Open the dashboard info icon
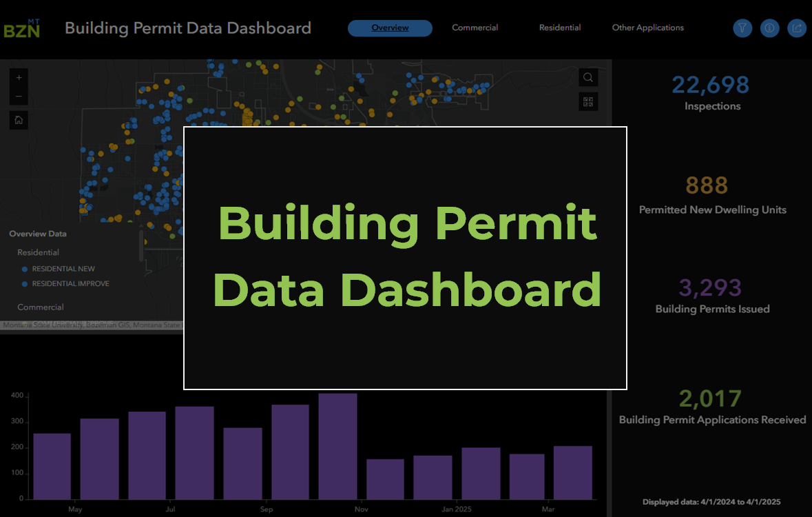 point(769,28)
